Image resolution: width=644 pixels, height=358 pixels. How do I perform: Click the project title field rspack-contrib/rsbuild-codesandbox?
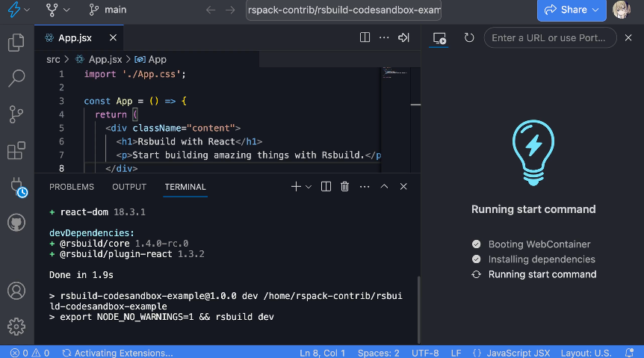[344, 10]
